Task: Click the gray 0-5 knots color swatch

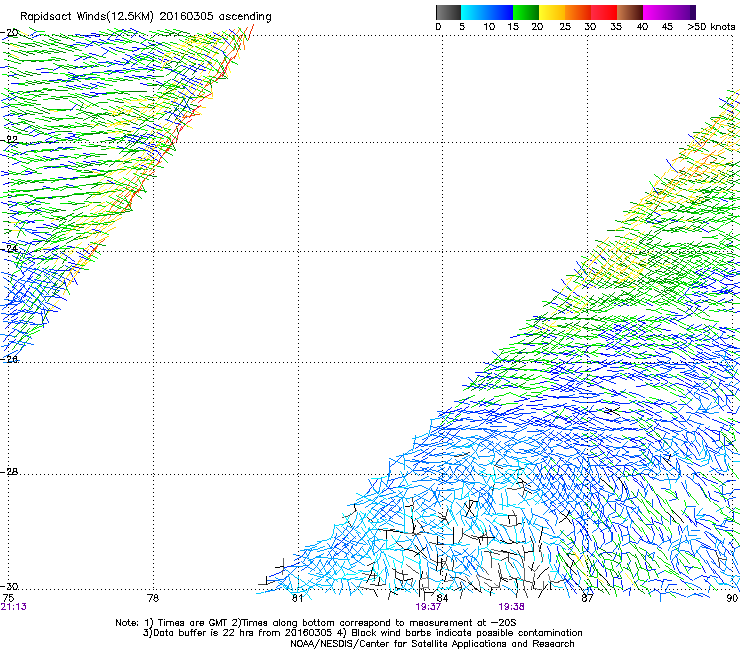Action: pos(448,12)
